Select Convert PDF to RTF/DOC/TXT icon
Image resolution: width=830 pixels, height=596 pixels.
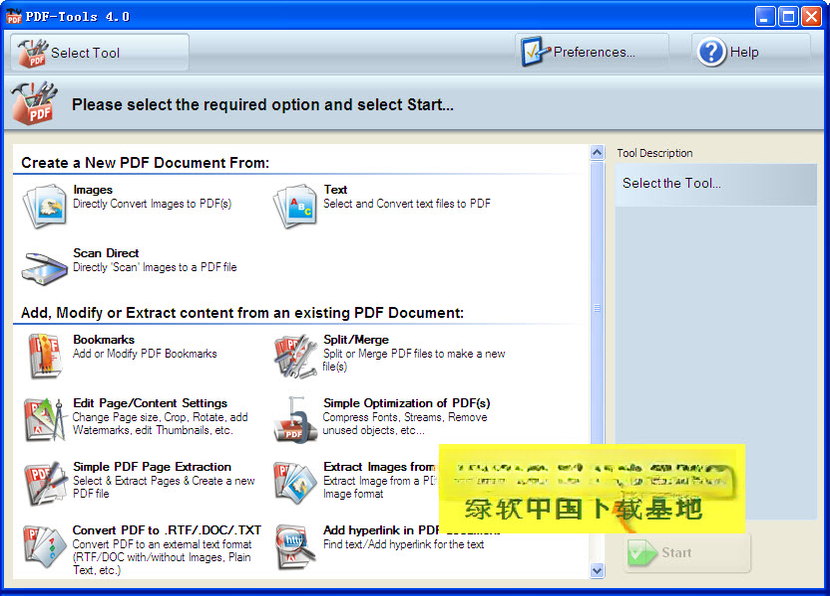click(x=45, y=547)
